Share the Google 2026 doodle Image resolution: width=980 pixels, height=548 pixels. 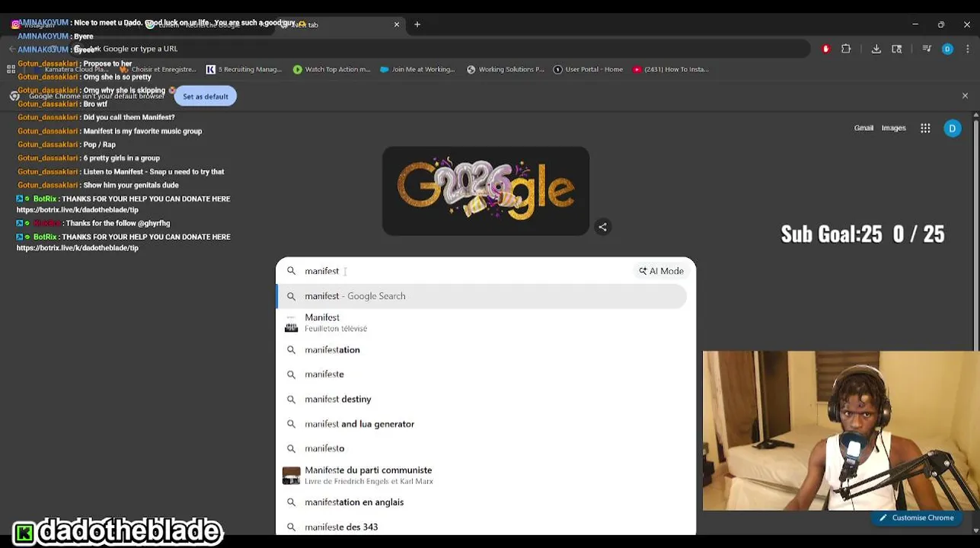[602, 227]
